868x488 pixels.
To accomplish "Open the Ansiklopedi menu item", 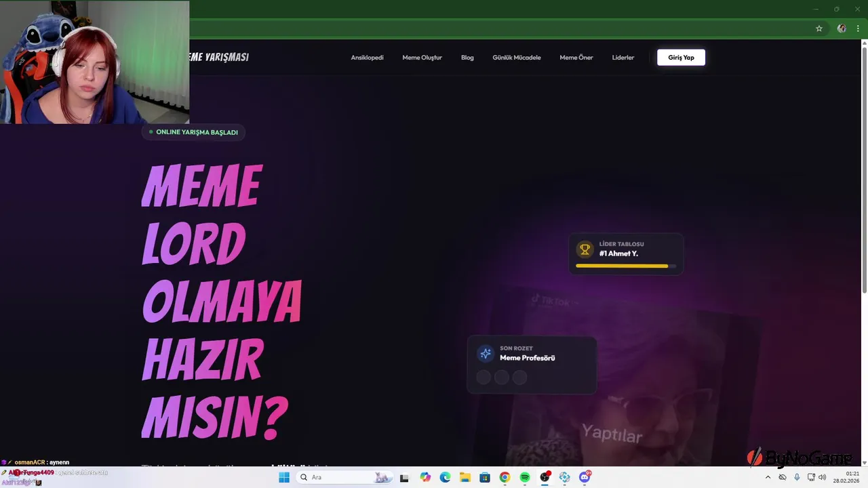I will [x=367, y=58].
